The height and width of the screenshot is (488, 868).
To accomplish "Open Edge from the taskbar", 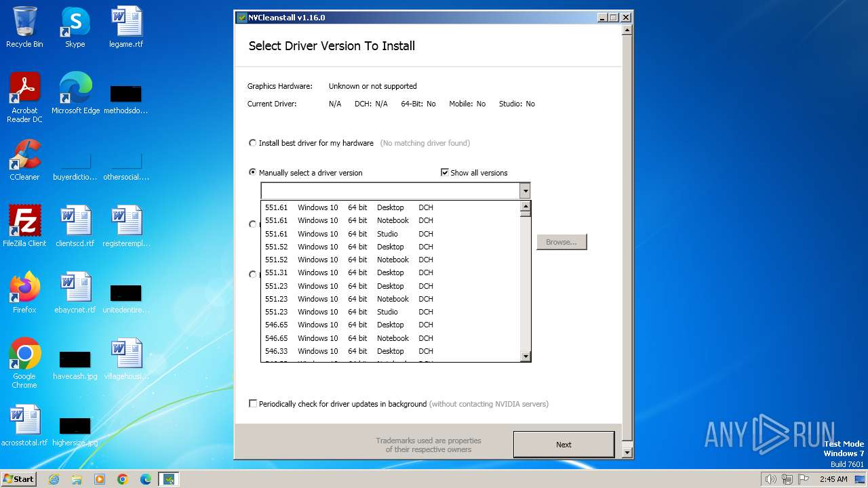I will [x=146, y=479].
